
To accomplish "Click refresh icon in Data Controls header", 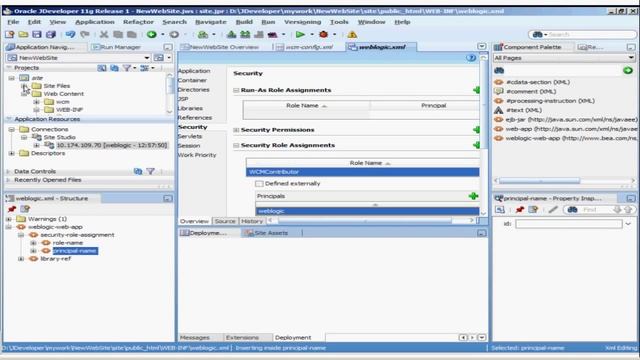I will 138,171.
